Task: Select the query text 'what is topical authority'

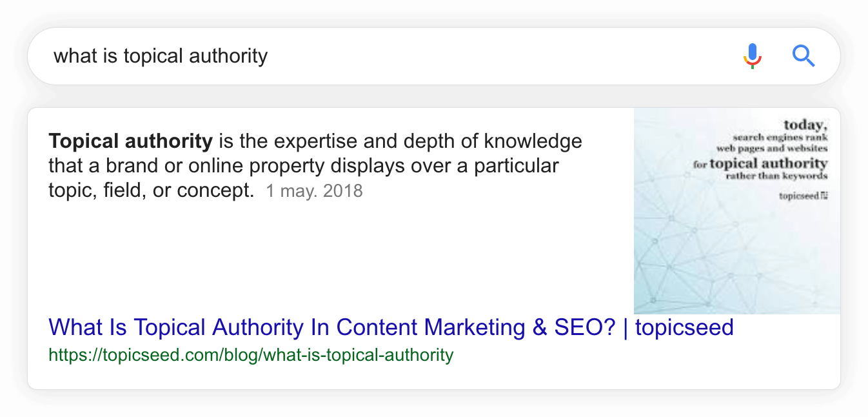Action: pos(161,56)
